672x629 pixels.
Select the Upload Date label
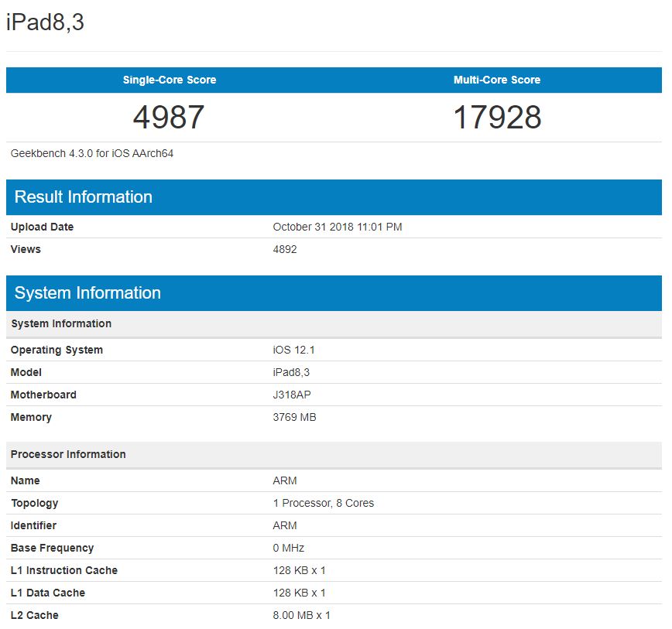tap(42, 227)
